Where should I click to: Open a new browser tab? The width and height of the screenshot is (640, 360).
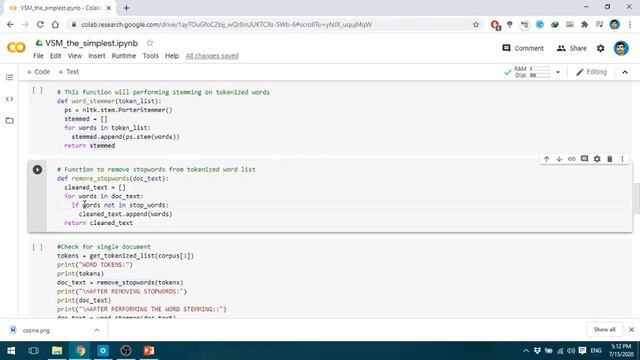coord(126,8)
